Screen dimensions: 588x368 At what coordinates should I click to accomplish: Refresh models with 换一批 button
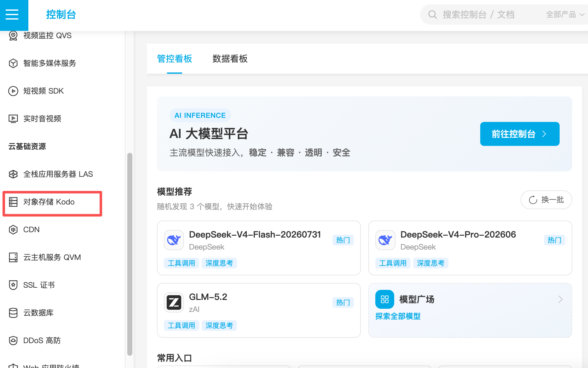[x=546, y=200]
